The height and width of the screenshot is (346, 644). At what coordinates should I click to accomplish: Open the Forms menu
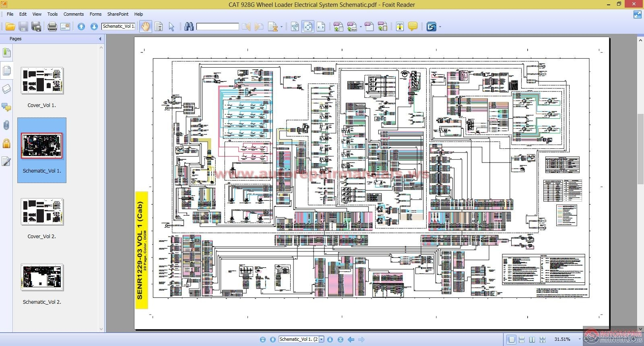95,14
